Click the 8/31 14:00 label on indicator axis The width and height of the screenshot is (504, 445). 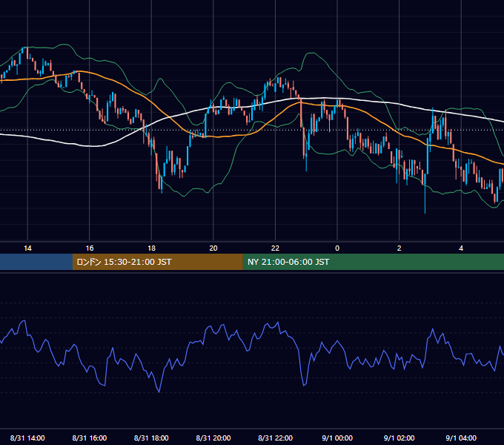click(27, 438)
